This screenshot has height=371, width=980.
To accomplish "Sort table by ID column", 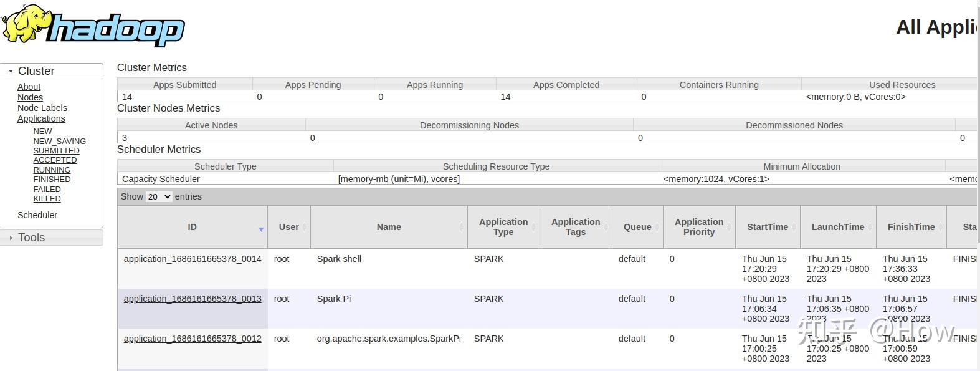I will tap(192, 227).
